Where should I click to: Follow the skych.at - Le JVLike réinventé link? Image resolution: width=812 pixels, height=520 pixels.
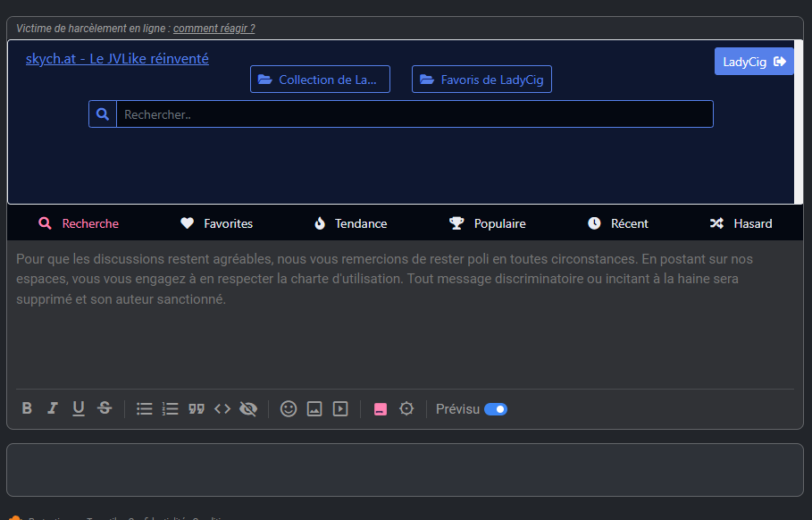tap(117, 59)
